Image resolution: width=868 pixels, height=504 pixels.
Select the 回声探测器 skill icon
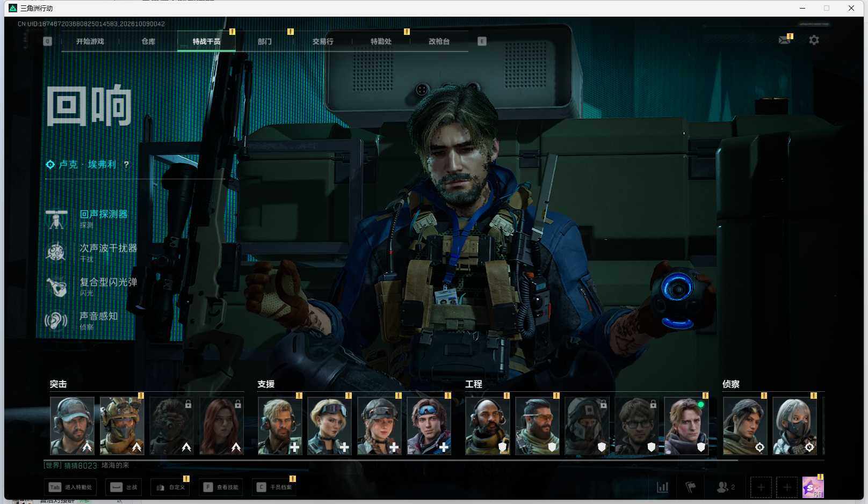56,218
